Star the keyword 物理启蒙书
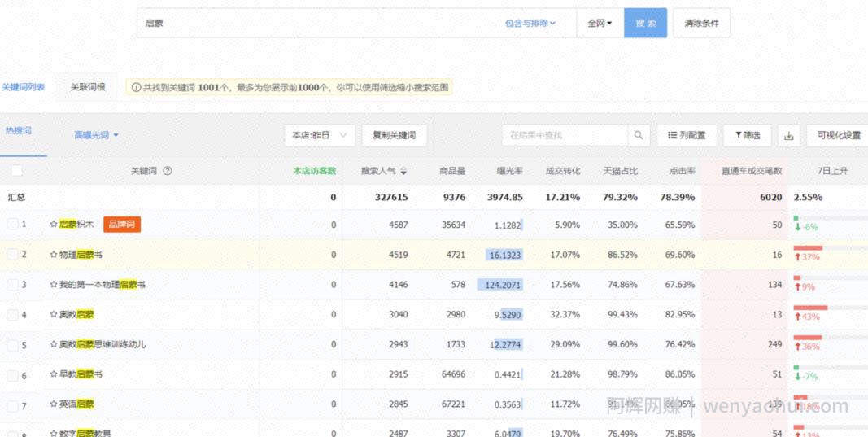Viewport: 868px width, 437px height. (54, 255)
